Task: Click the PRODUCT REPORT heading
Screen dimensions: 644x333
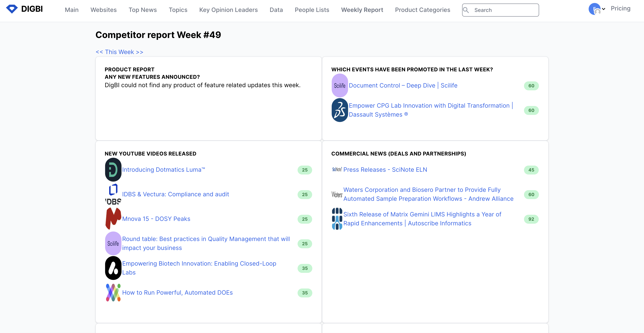Action: (130, 69)
